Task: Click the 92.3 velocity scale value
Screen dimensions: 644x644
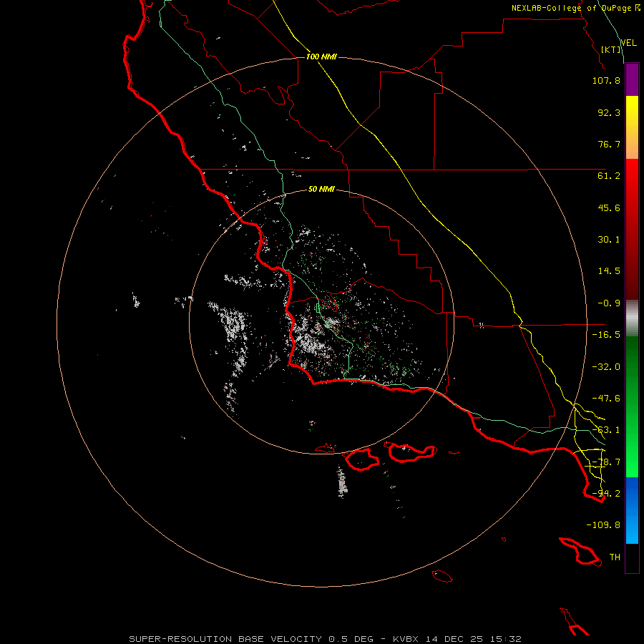Action: (609, 112)
